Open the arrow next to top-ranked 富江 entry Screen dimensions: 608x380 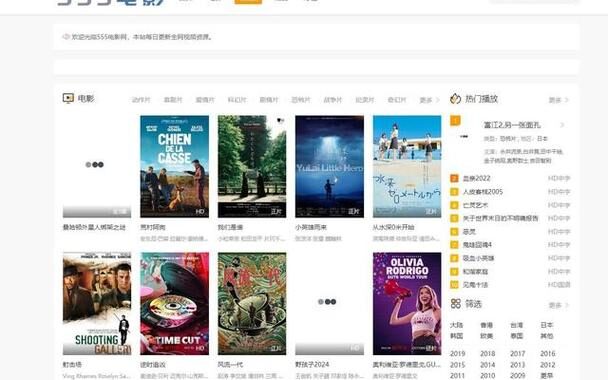click(562, 125)
